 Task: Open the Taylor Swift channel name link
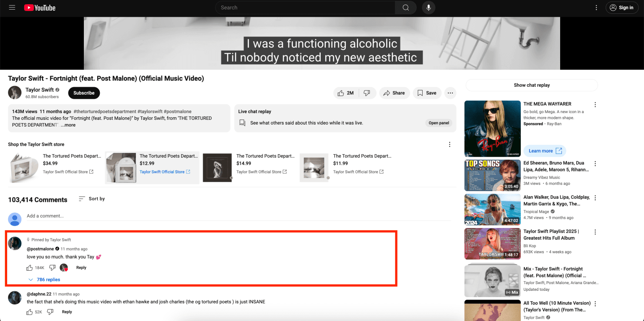39,90
